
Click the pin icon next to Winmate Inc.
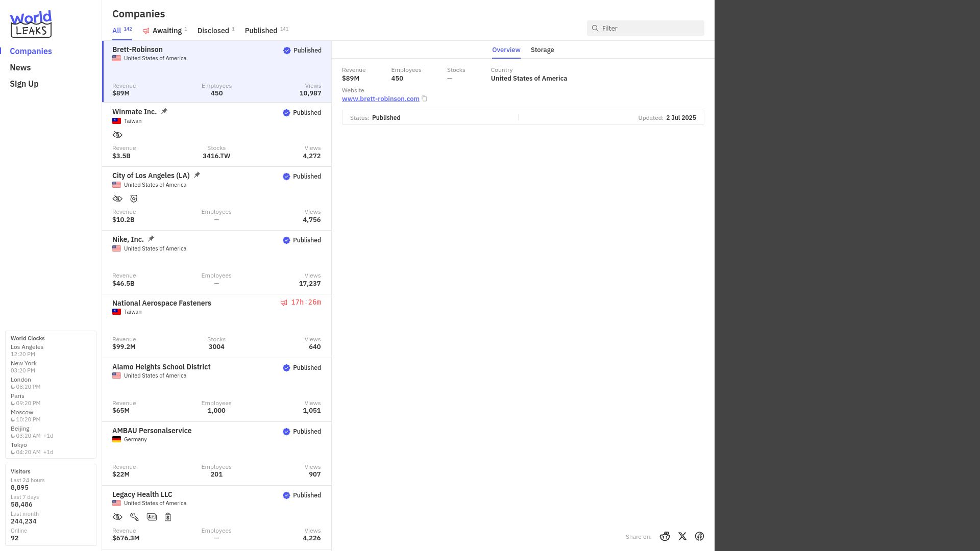coord(164,111)
